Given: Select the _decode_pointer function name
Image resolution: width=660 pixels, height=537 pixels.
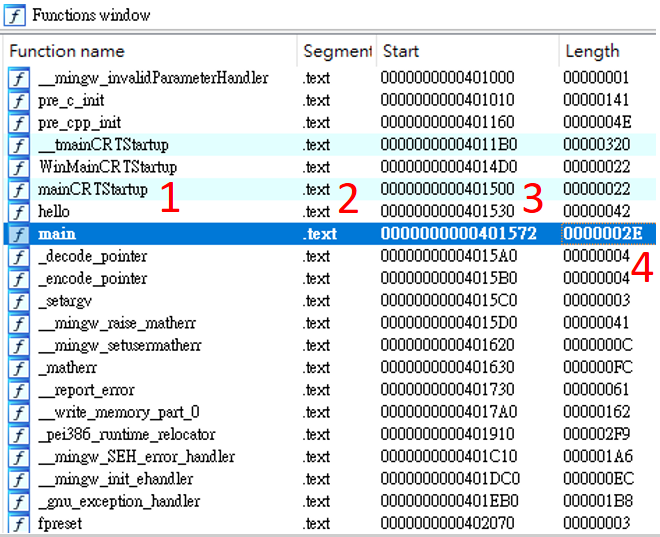Looking at the screenshot, I should click(93, 257).
